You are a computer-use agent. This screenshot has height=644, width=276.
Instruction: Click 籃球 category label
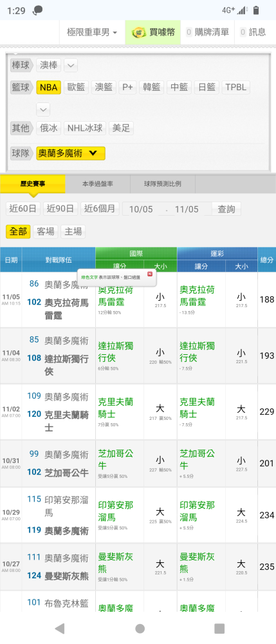tap(21, 87)
